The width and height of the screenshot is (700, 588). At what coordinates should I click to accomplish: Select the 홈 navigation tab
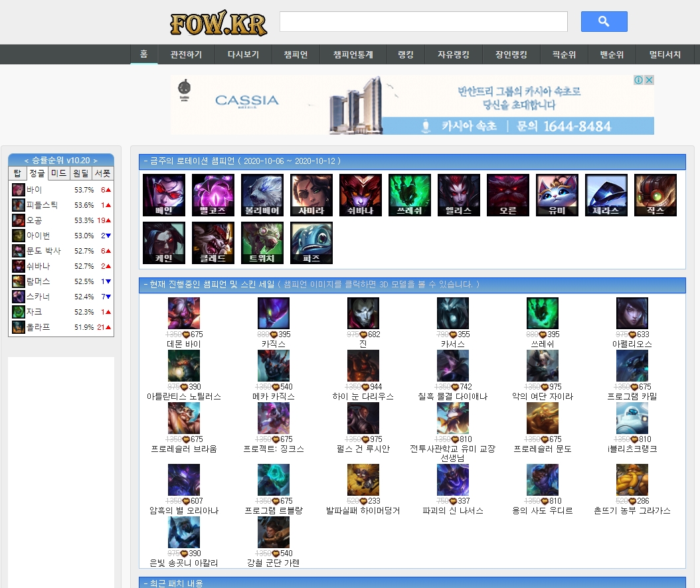coord(143,54)
